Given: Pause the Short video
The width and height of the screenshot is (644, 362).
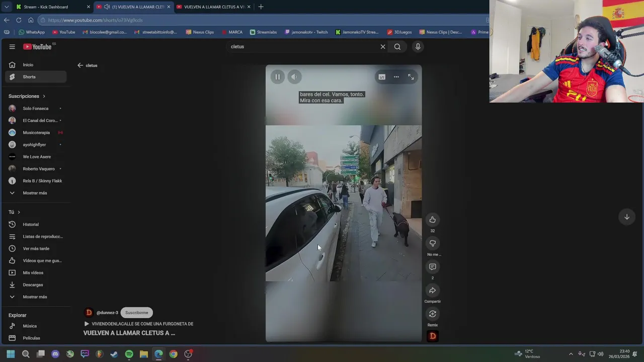Looking at the screenshot, I should [x=277, y=77].
